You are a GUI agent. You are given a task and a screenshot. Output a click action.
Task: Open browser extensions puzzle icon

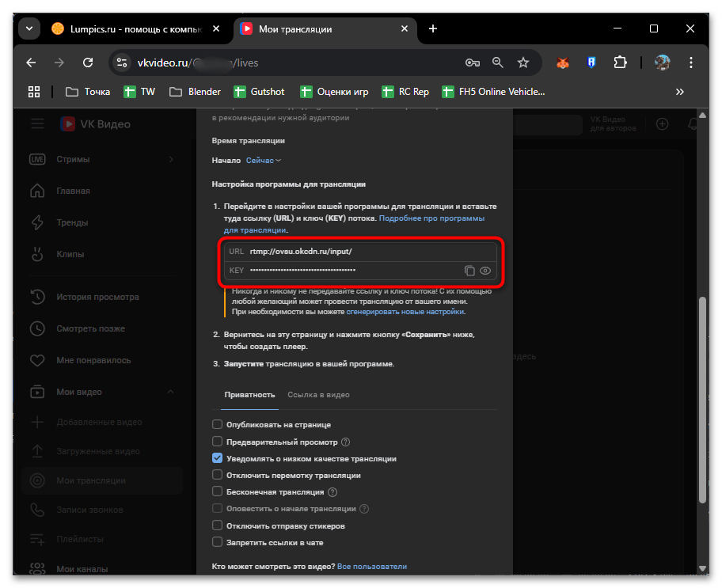click(x=620, y=63)
